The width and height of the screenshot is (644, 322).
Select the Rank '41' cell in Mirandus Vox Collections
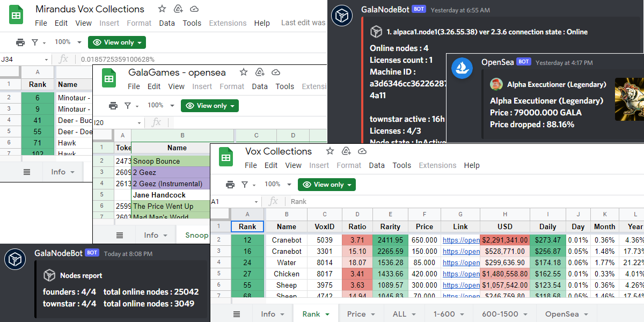click(38, 120)
